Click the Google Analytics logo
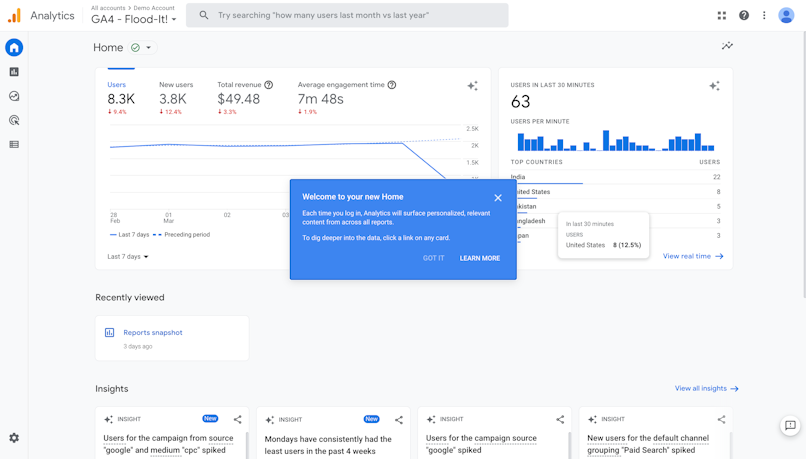This screenshot has width=806, height=459. coord(14,15)
